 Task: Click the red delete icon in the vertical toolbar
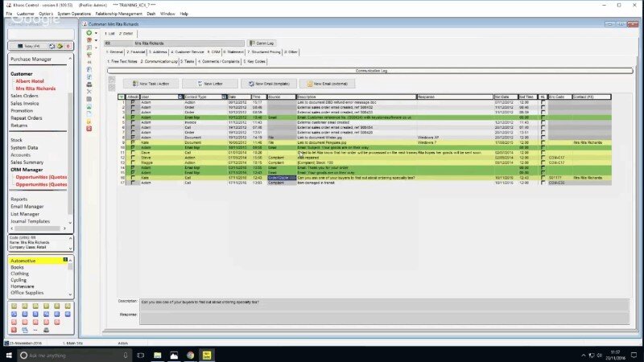(89, 129)
